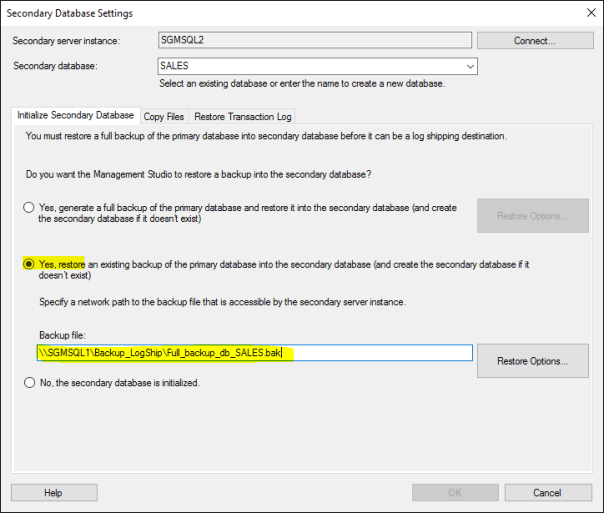This screenshot has height=513, width=604.
Task: Switch to the Copy Files tab
Action: [x=164, y=117]
